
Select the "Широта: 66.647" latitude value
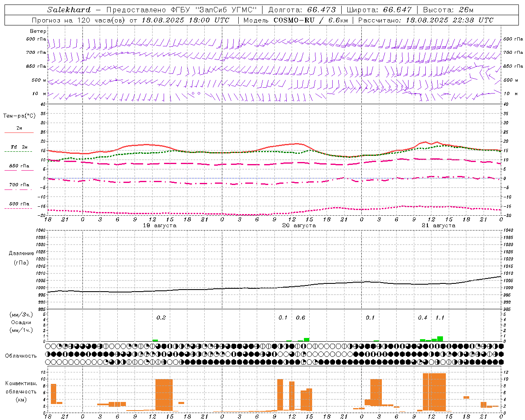(x=379, y=10)
